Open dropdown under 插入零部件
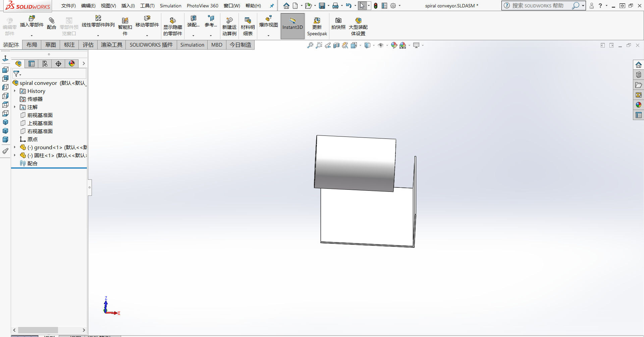The image size is (644, 337). (x=32, y=36)
